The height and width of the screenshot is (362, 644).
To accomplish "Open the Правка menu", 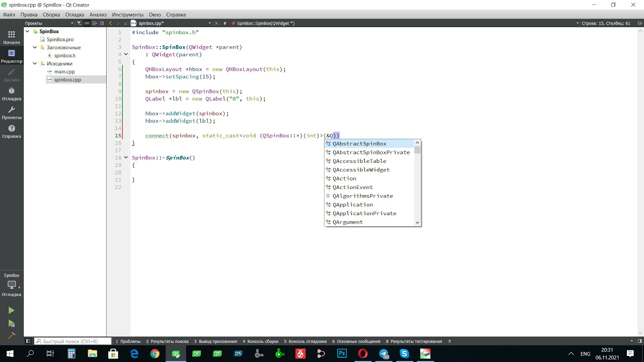I will tap(29, 15).
